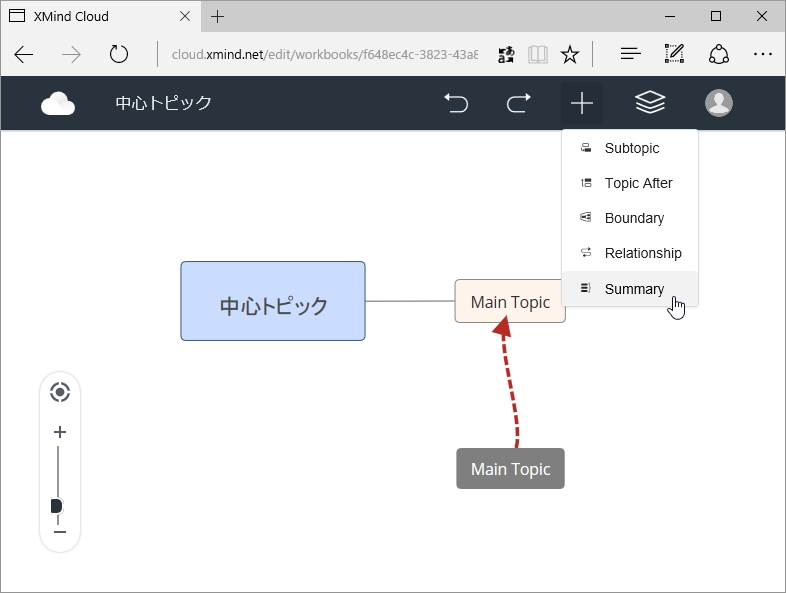Select the blue central topic node
This screenshot has height=593, width=786.
pyautogui.click(x=273, y=301)
